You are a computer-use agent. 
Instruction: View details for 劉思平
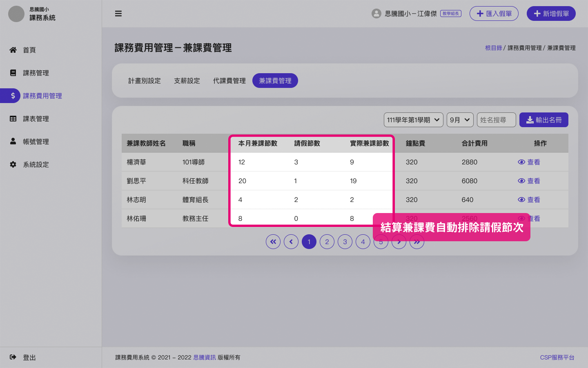529,181
